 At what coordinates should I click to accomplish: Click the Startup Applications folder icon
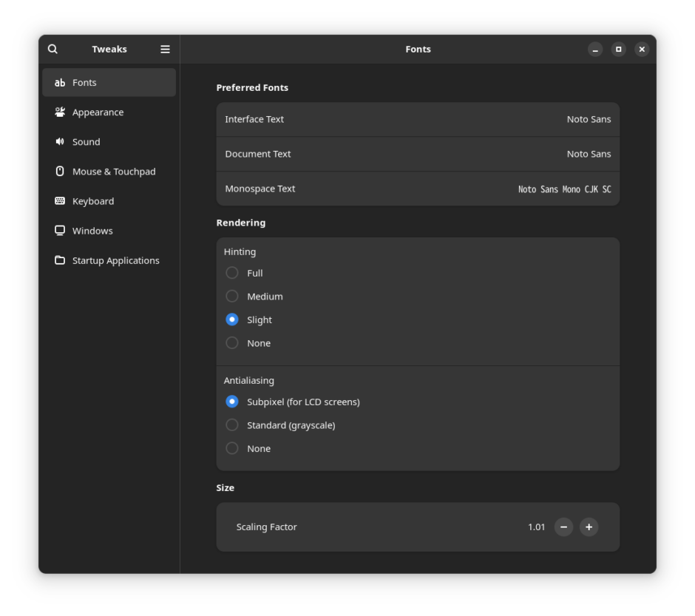coord(60,260)
